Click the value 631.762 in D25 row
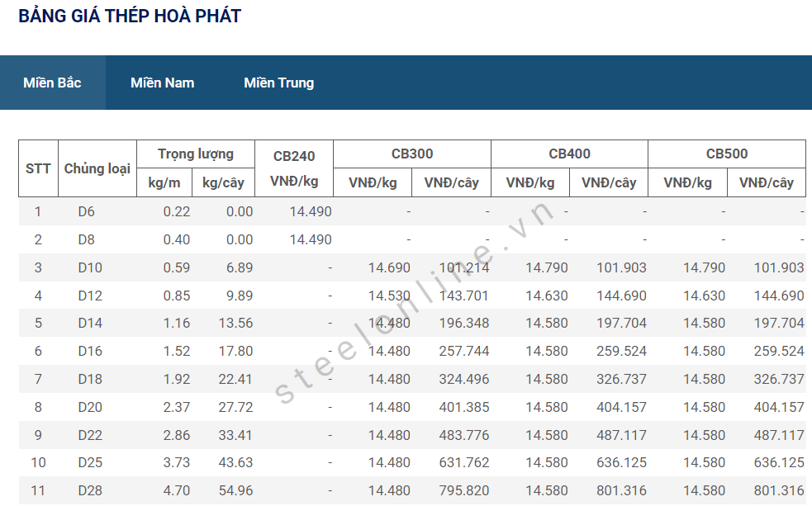The height and width of the screenshot is (506, 812). (464, 462)
